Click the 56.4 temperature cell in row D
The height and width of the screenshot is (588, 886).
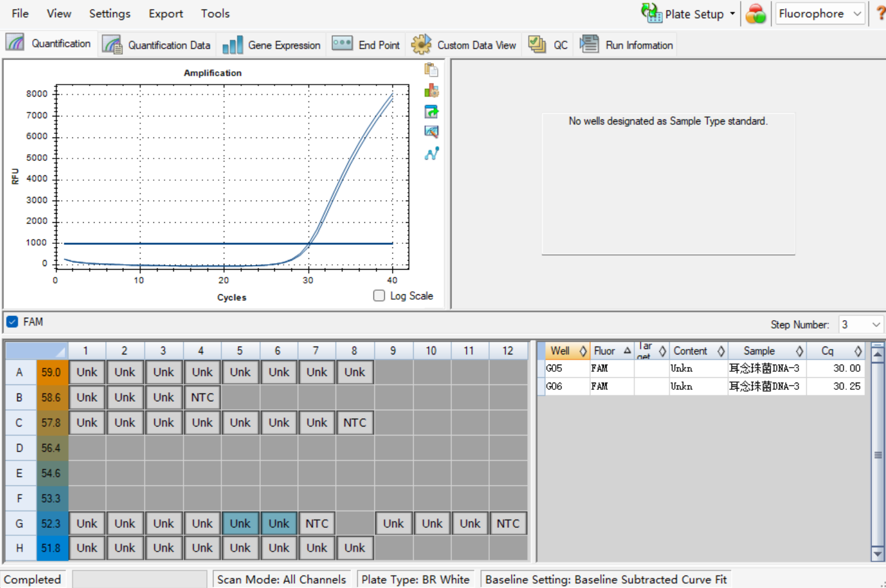pos(52,448)
